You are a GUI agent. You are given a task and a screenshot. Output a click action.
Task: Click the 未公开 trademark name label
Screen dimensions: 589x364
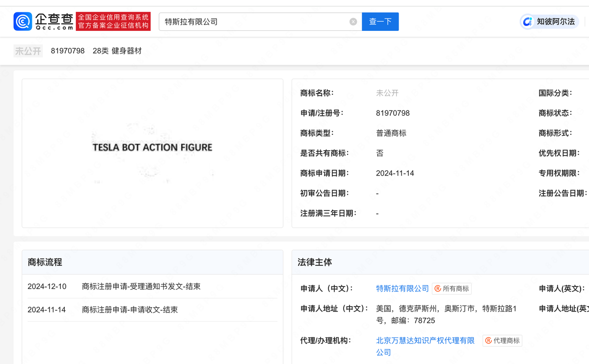tap(28, 51)
